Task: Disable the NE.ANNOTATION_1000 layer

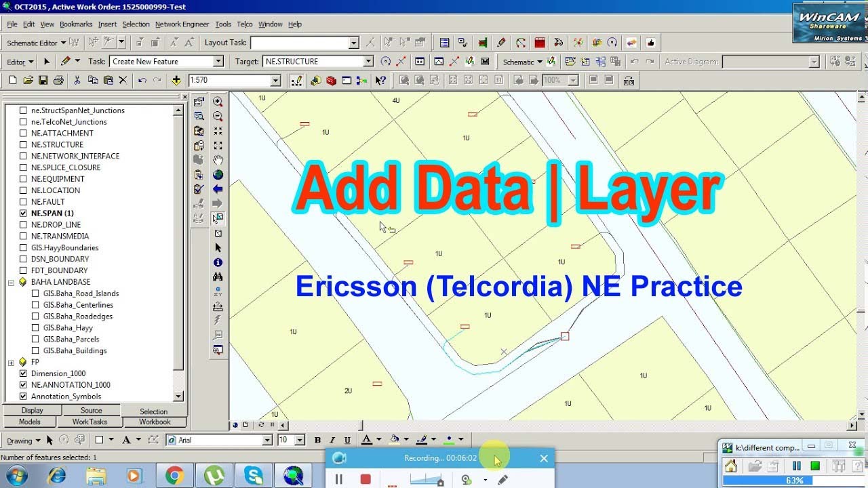Action: pyautogui.click(x=23, y=385)
